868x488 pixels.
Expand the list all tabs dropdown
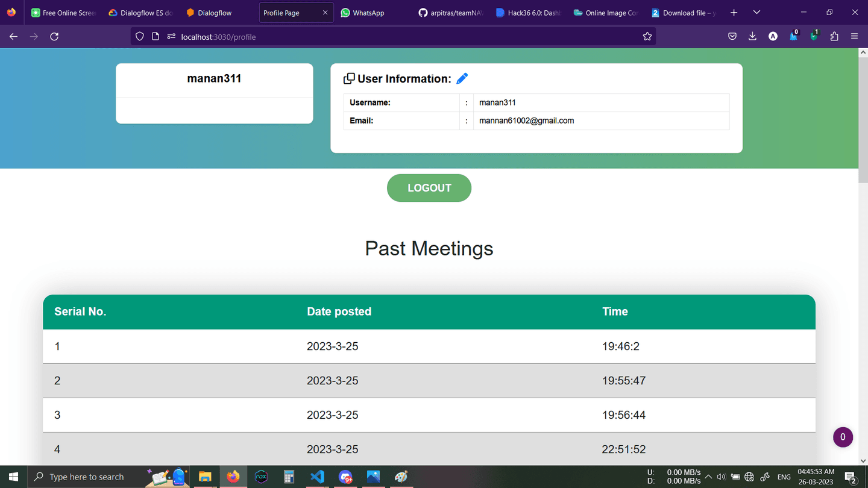click(x=756, y=13)
